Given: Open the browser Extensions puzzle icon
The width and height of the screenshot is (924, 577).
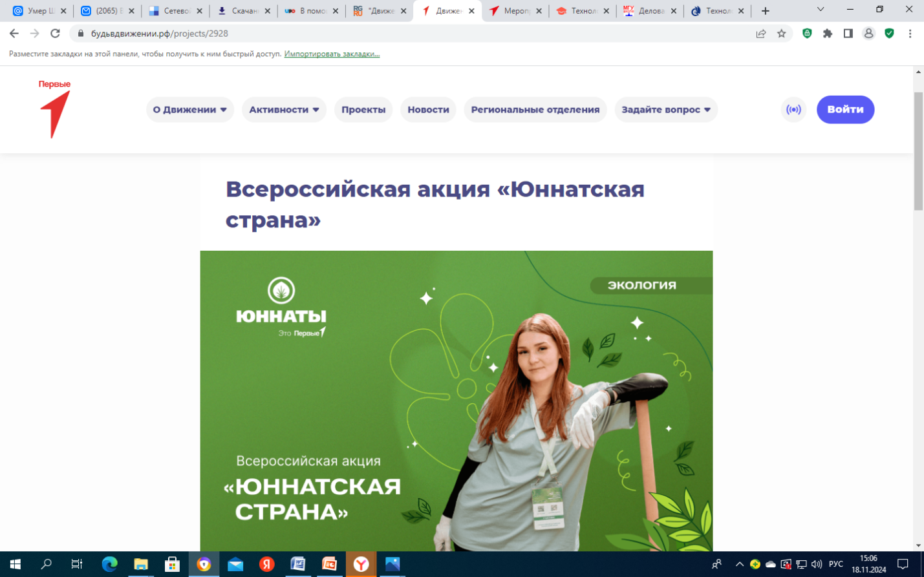Looking at the screenshot, I should click(x=828, y=34).
